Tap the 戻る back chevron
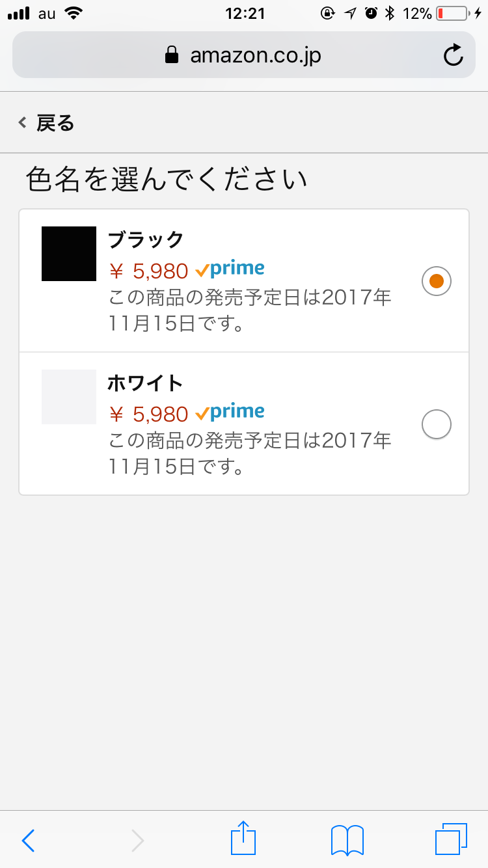This screenshot has width=488, height=868. pyautogui.click(x=23, y=122)
